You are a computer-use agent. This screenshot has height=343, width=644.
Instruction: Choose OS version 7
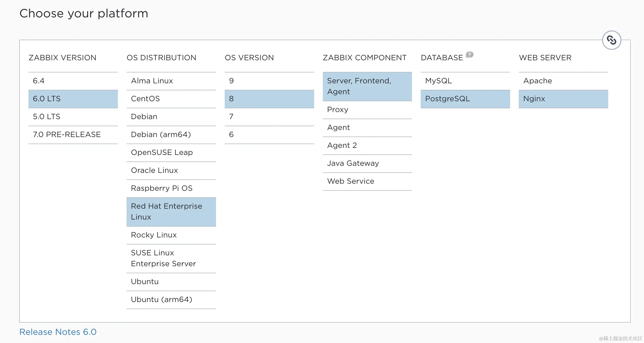[x=269, y=117]
